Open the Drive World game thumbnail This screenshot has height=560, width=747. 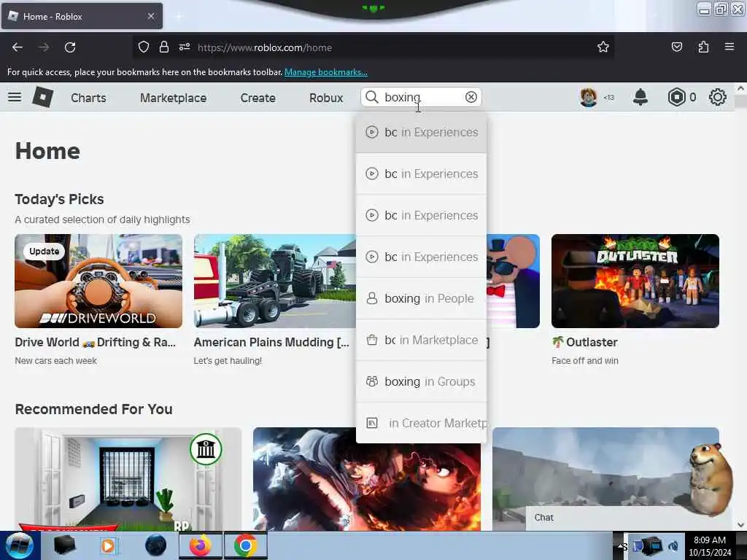tap(98, 281)
